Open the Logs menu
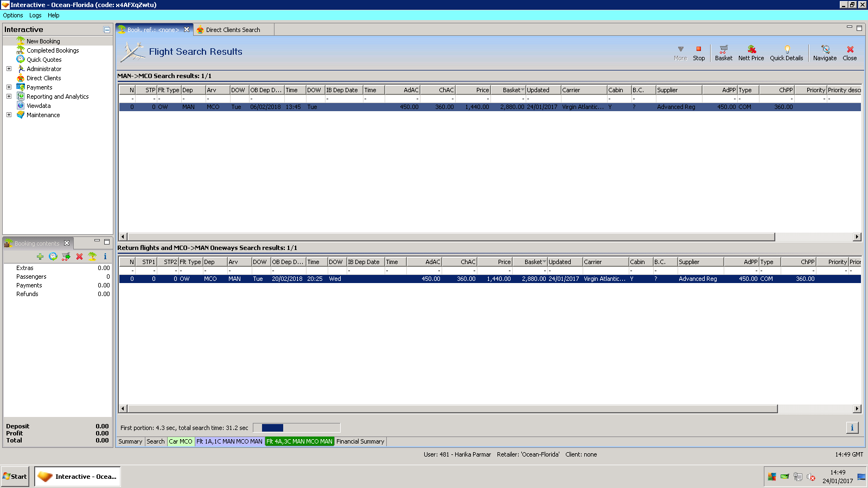Image resolution: width=868 pixels, height=488 pixels. [x=35, y=15]
